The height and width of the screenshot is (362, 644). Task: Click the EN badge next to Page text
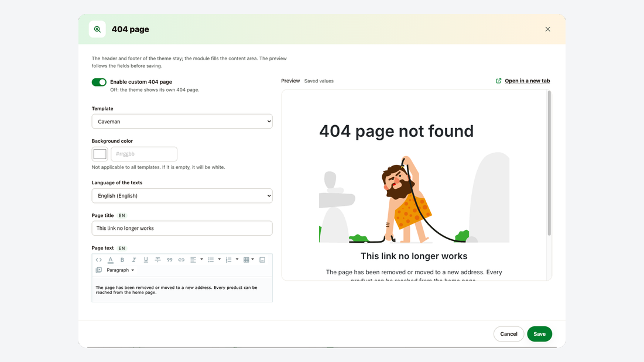pos(122,249)
